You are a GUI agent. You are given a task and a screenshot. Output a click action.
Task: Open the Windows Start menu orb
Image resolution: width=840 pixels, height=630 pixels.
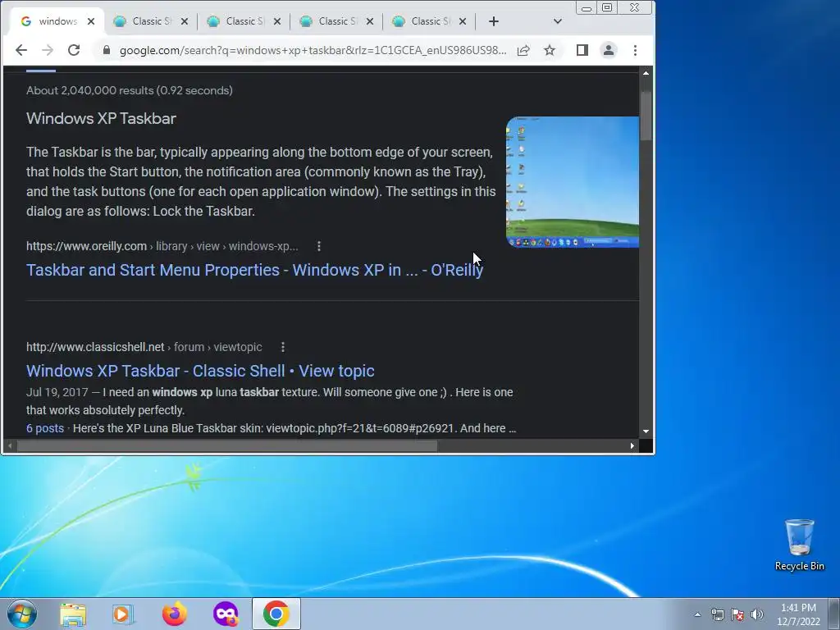[22, 614]
